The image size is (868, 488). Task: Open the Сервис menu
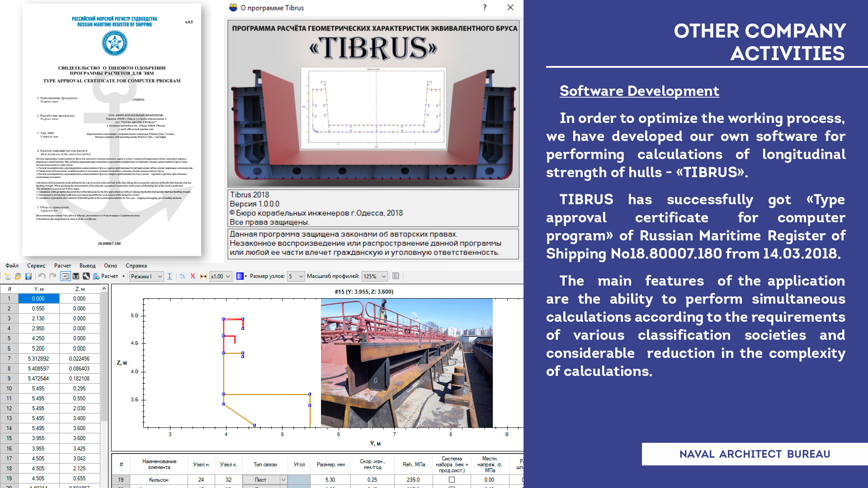[x=36, y=266]
